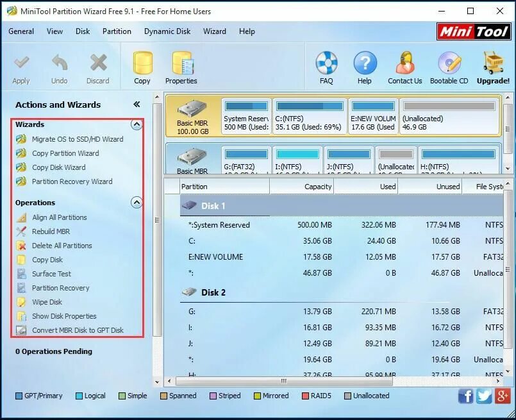Choose Align All Partitions operation
The height and width of the screenshot is (420, 516).
(x=59, y=217)
